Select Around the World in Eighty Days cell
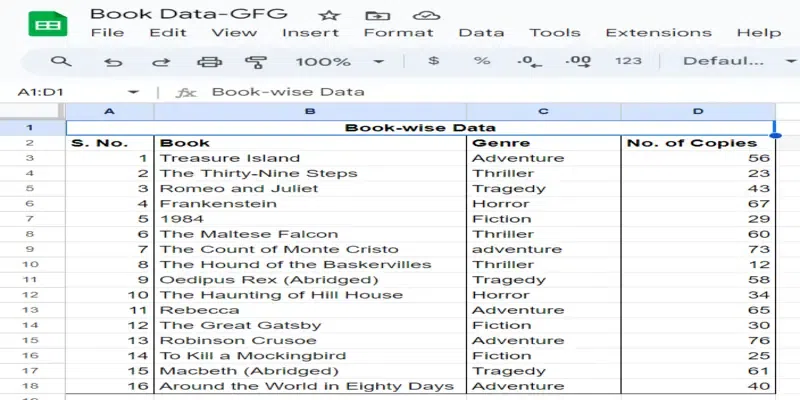The image size is (800, 400). [310, 386]
